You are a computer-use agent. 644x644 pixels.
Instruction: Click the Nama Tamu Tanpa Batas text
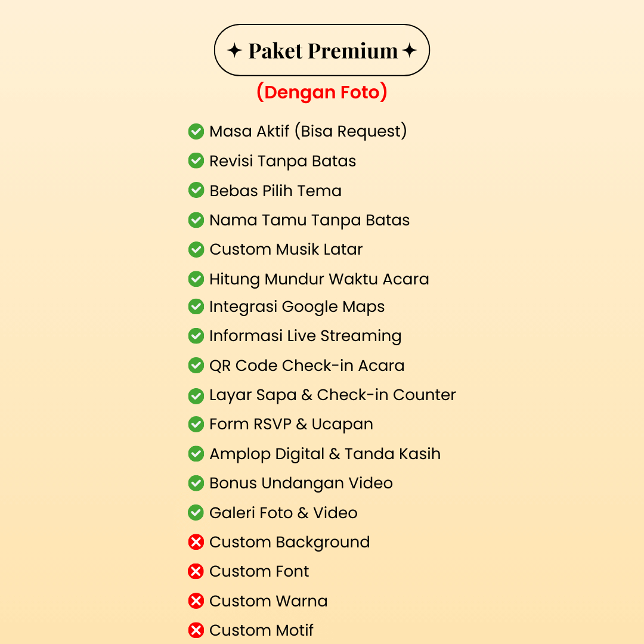309,220
